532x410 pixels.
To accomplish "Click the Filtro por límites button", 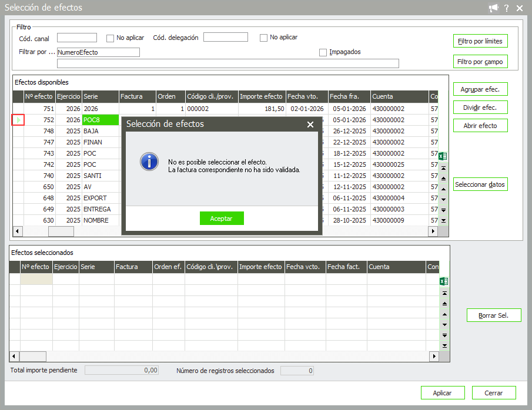I will [480, 42].
